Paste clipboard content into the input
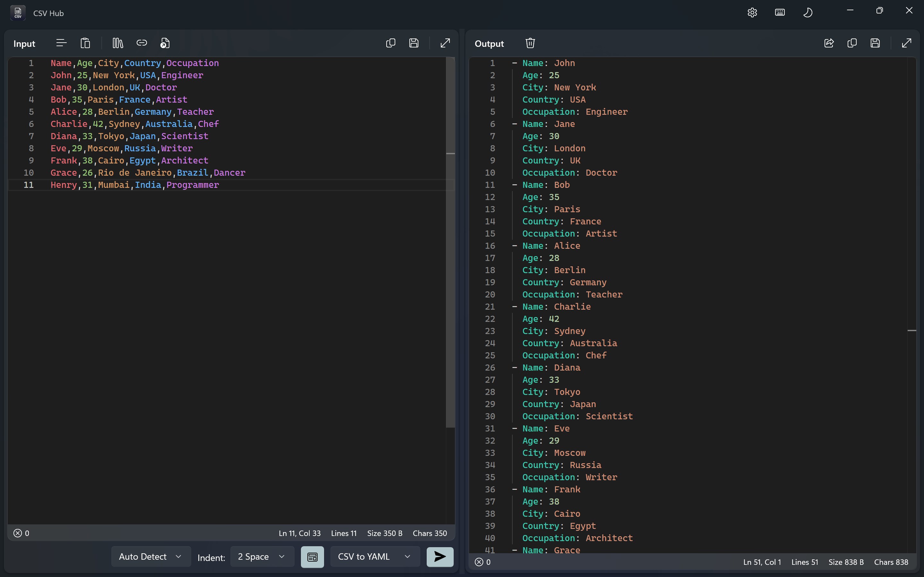Viewport: 924px width, 577px height. 86,43
